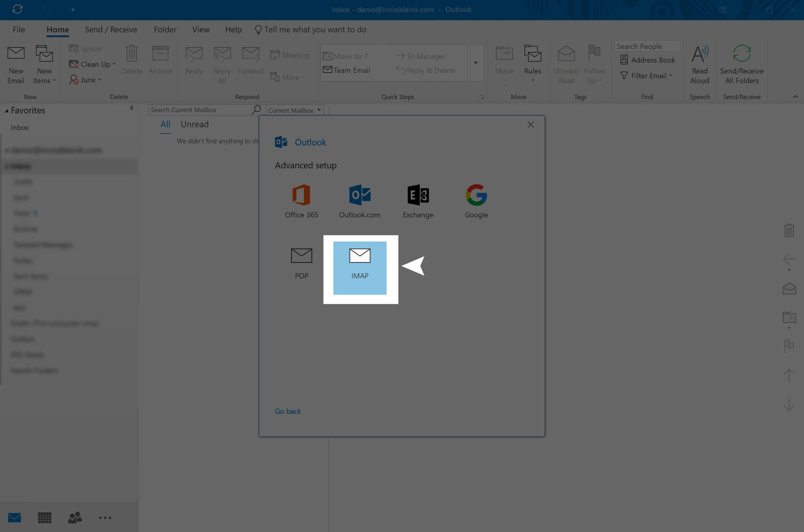Select Team Email quick step
The width and height of the screenshot is (804, 532).
pos(347,70)
